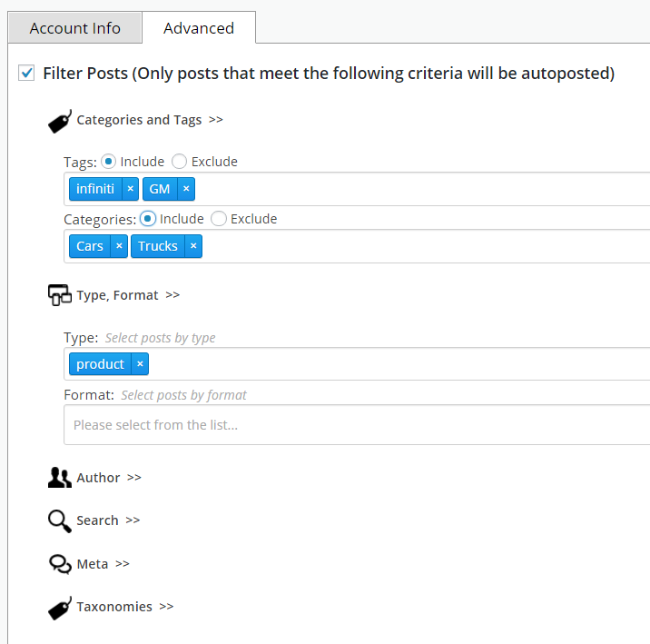The width and height of the screenshot is (650, 644).
Task: Expand the Author section
Action: pyautogui.click(x=109, y=478)
